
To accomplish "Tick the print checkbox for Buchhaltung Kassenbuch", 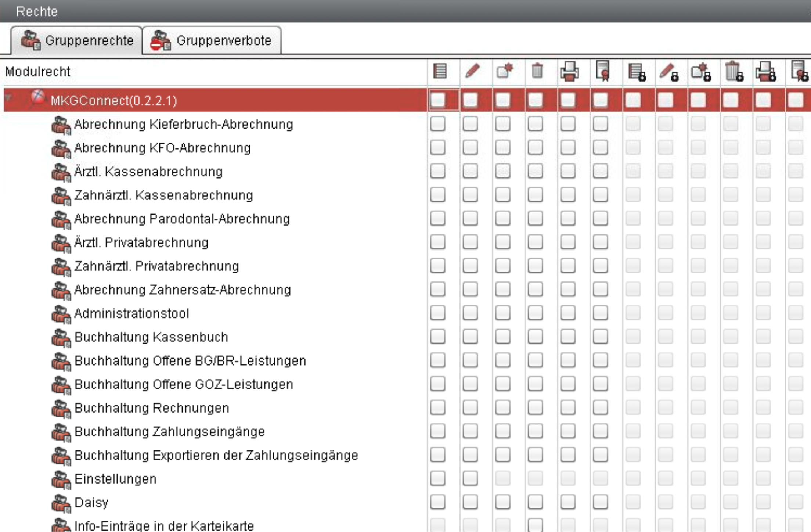I will coord(568,337).
